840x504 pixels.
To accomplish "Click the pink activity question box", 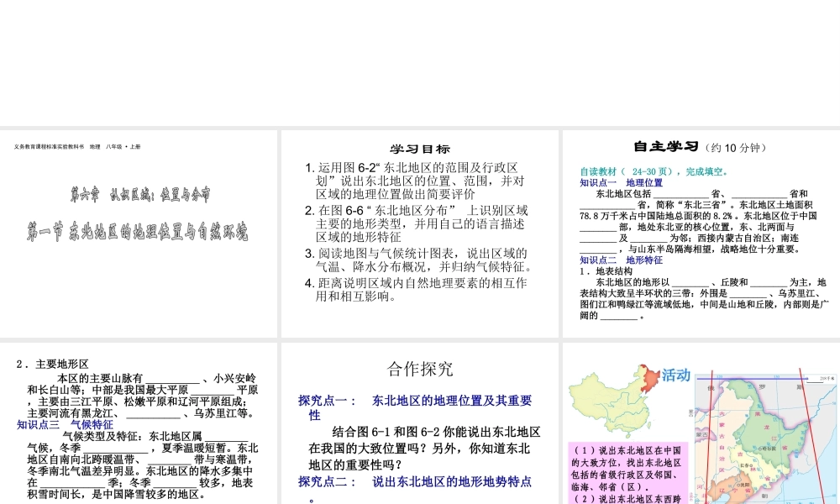I will pos(627,473).
